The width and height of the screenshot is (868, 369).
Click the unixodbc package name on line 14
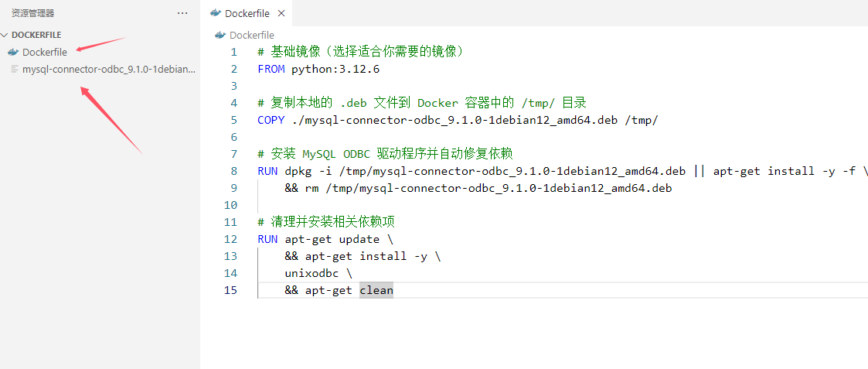(x=311, y=273)
